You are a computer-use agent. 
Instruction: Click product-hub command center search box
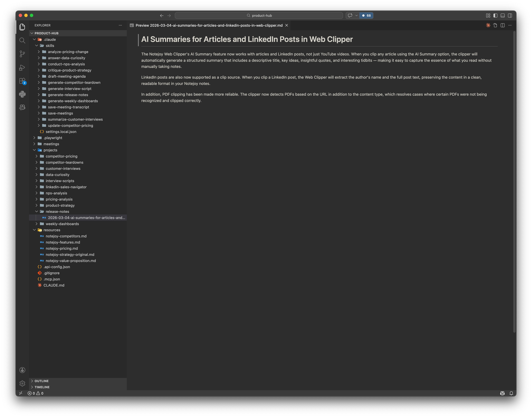[x=259, y=16]
